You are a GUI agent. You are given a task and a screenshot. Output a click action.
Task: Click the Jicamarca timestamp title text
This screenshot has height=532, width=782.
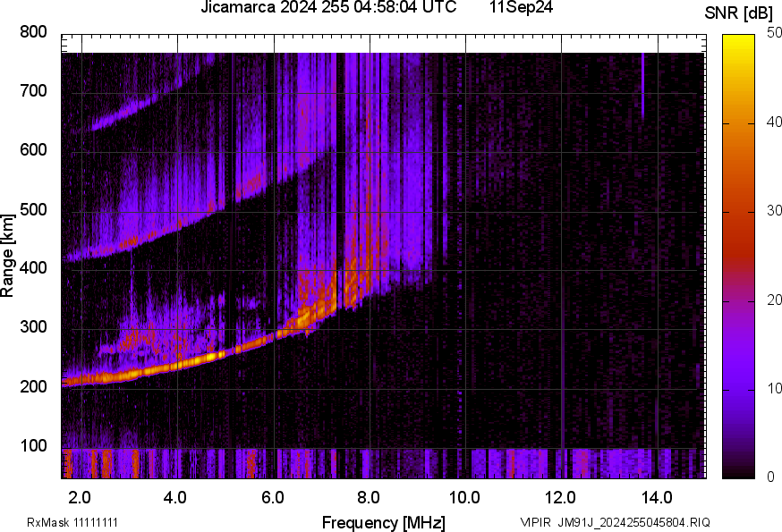[328, 8]
